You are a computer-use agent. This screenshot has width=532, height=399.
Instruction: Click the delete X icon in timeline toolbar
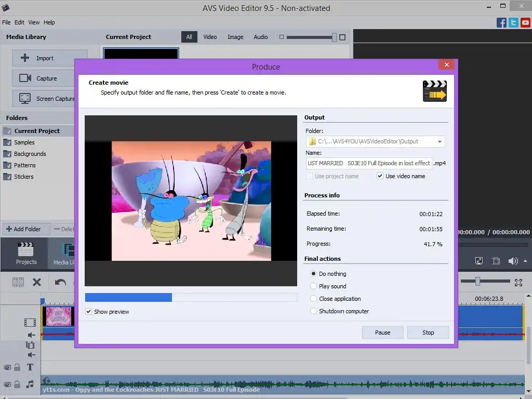pyautogui.click(x=37, y=282)
